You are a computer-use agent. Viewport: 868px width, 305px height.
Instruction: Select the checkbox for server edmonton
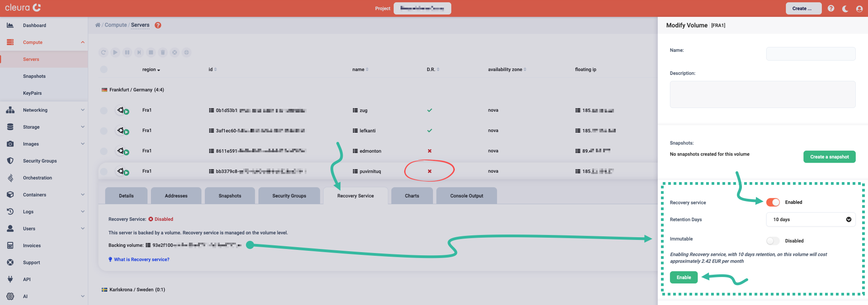(x=104, y=151)
